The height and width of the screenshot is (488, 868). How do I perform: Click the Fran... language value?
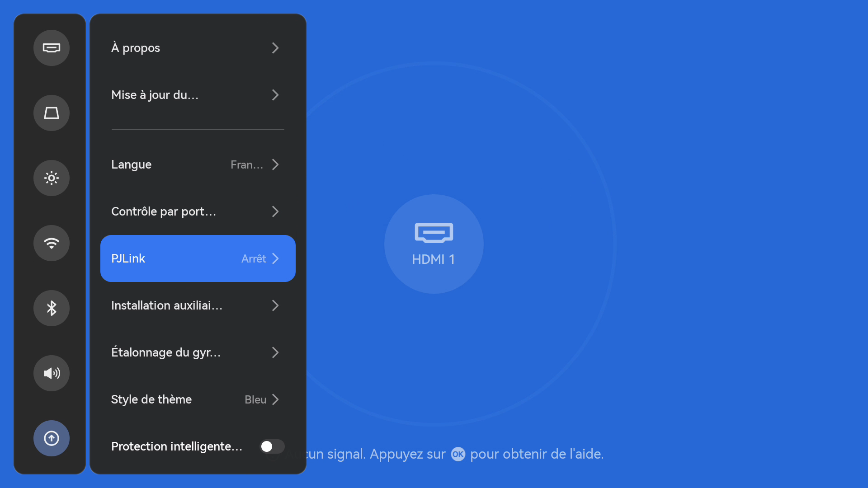[246, 164]
